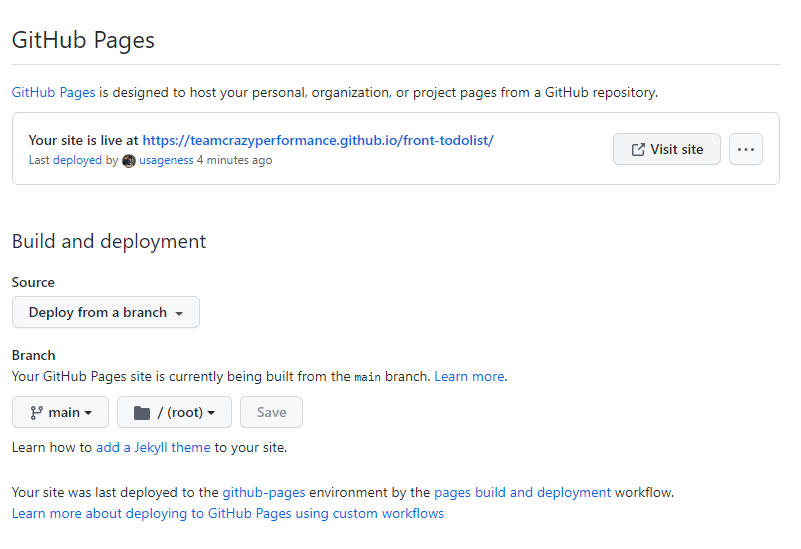
Task: Open the add a Jekyll theme link
Action: coord(153,447)
